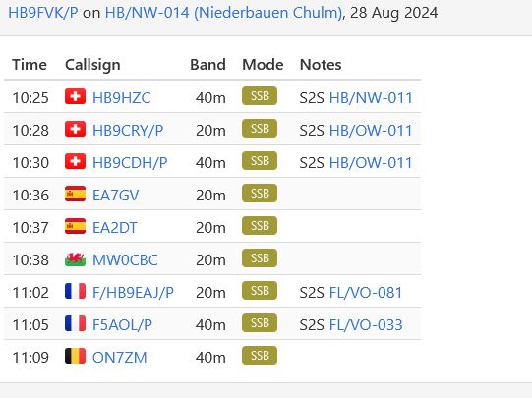532x398 pixels.
Task: Open S2S summit HB/NW-011 link
Action: tap(371, 98)
